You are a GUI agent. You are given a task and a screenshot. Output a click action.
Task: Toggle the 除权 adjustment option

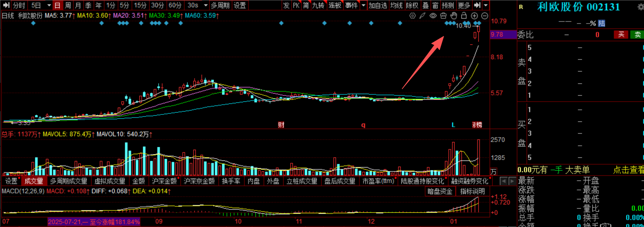point(412,5)
